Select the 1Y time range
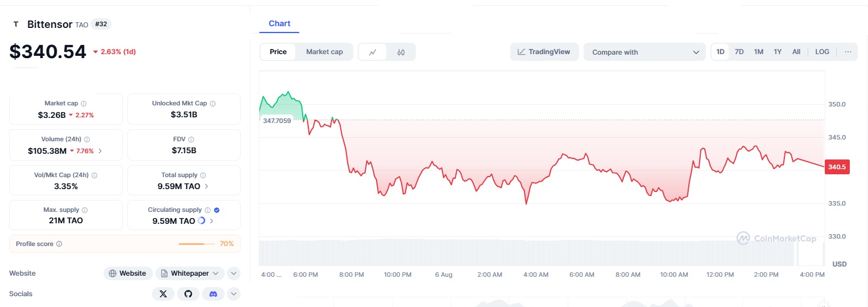Viewport: 868px width, 307px height. pos(778,52)
